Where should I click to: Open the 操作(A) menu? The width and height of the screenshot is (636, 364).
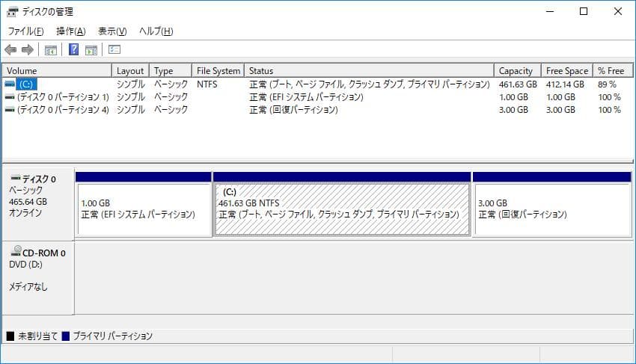tap(71, 31)
